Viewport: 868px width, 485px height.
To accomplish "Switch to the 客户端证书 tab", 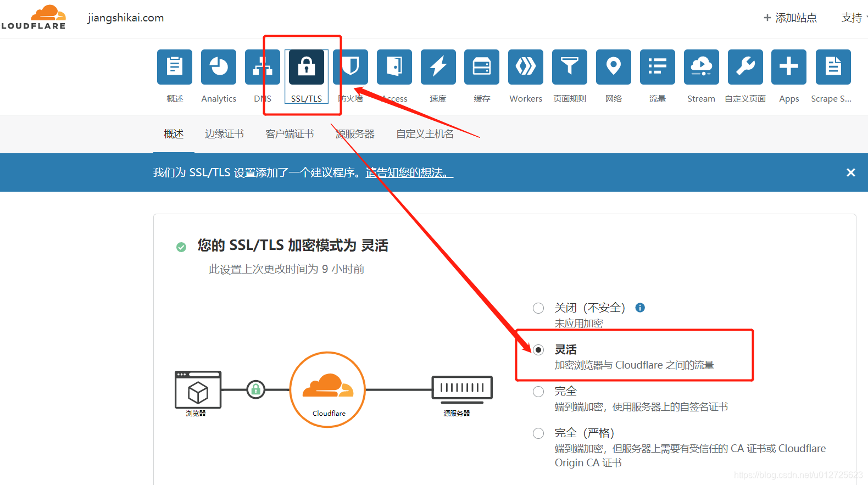I will 290,134.
